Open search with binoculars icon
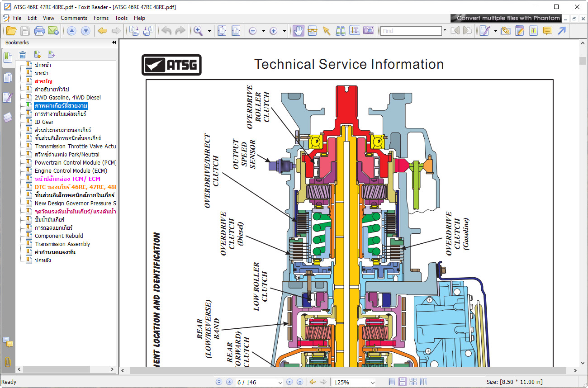 341,31
